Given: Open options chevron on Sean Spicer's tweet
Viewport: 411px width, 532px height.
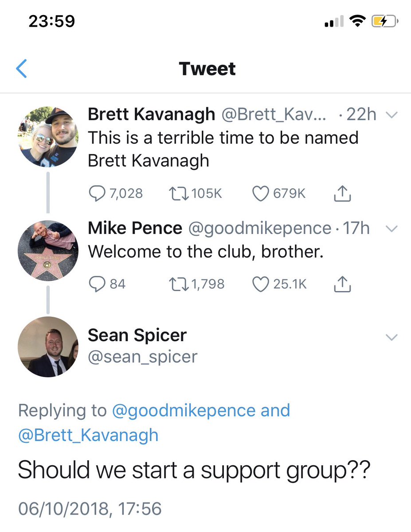Looking at the screenshot, I should (391, 337).
